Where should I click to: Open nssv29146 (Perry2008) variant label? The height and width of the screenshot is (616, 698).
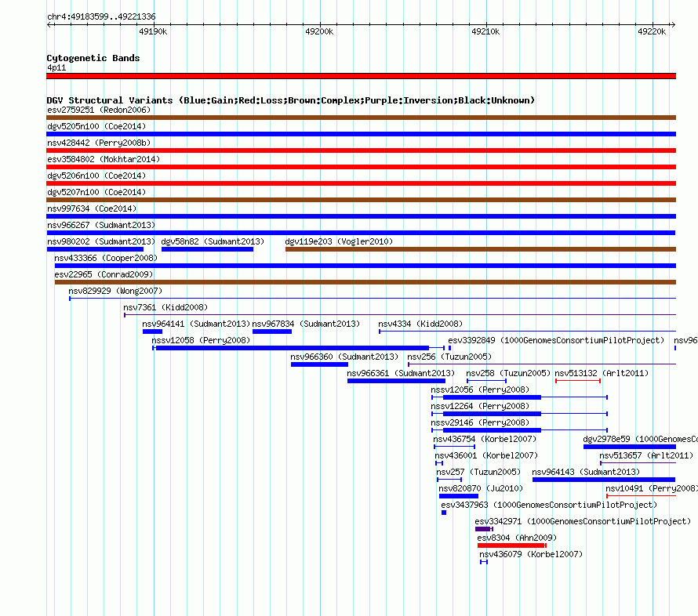point(480,422)
